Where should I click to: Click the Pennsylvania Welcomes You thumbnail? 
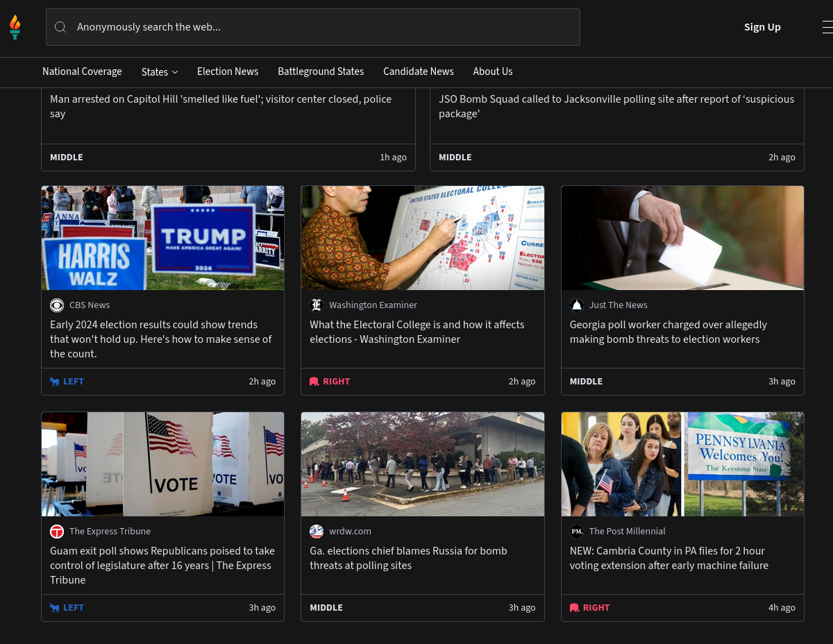[682, 464]
